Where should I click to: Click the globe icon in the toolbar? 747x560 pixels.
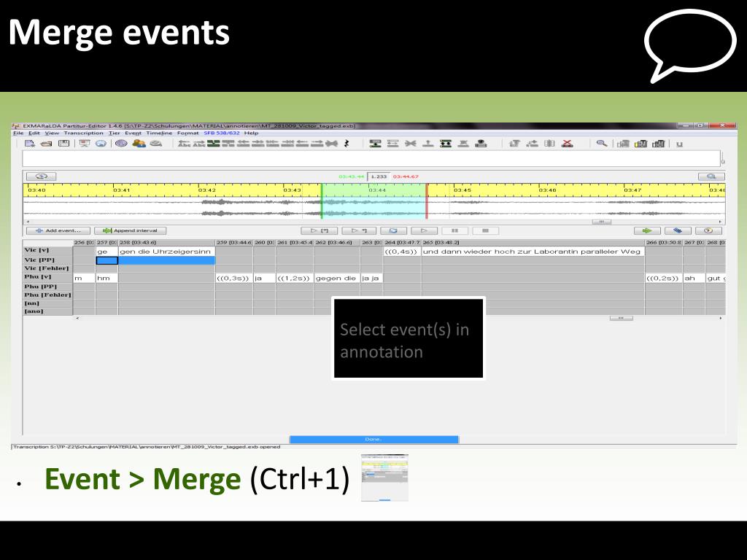101,144
